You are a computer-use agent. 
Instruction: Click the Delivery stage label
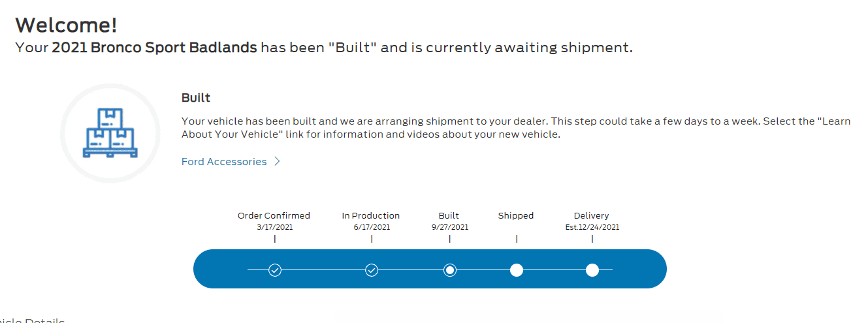coord(592,215)
